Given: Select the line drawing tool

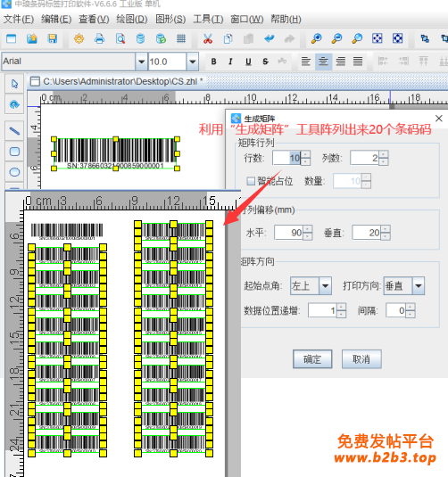Looking at the screenshot, I should pyautogui.click(x=14, y=131).
